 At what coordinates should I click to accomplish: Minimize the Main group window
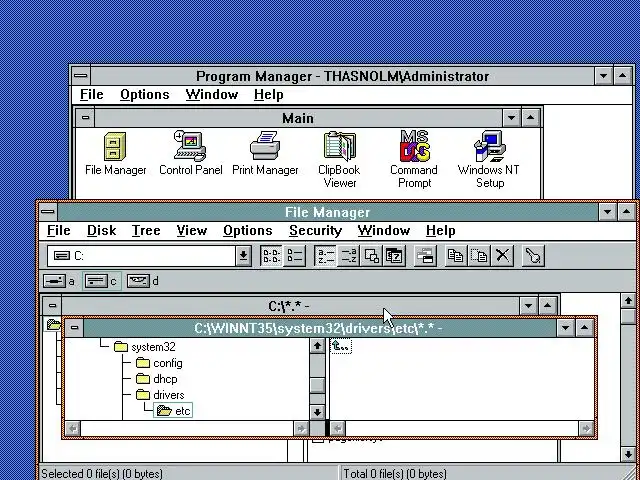pyautogui.click(x=511, y=118)
